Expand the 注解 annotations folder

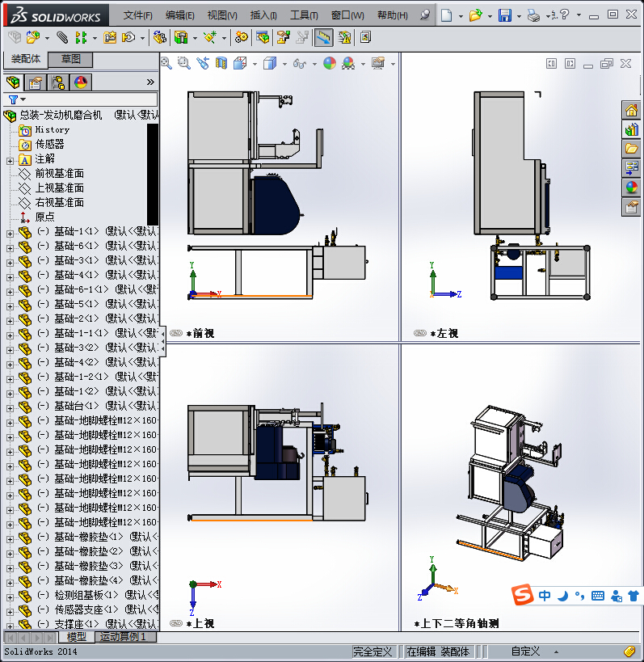coord(10,161)
